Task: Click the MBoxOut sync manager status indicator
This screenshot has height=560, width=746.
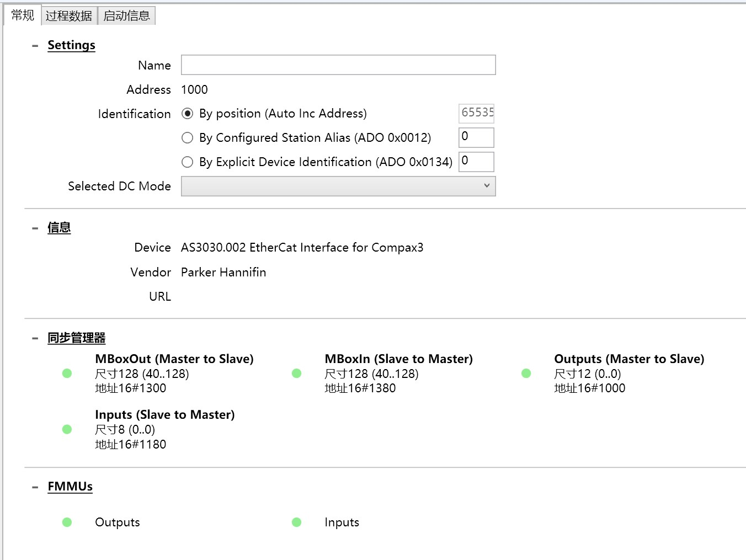Action: [67, 374]
